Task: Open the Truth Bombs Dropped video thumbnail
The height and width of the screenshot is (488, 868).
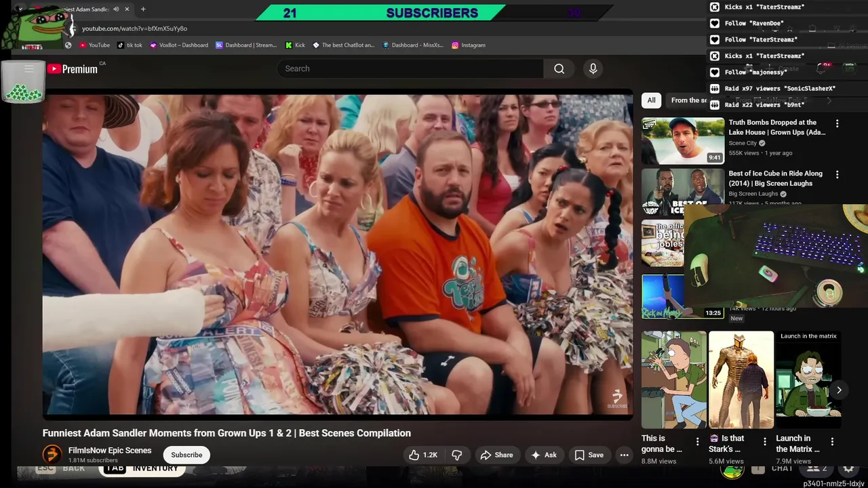Action: point(683,141)
